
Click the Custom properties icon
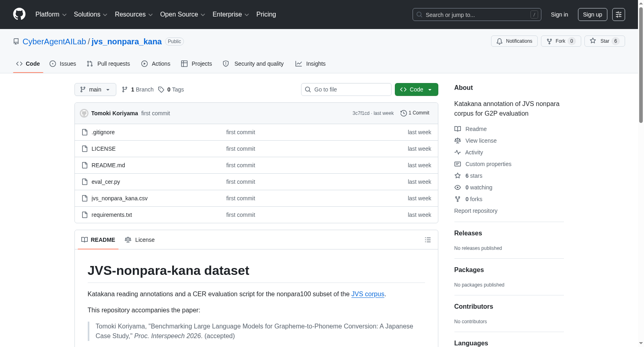tap(458, 164)
